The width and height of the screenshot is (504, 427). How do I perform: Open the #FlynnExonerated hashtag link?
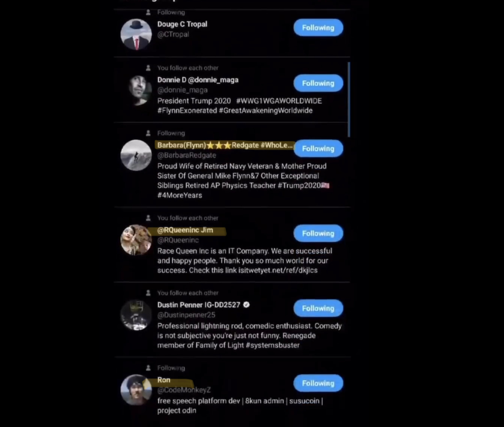tap(187, 111)
